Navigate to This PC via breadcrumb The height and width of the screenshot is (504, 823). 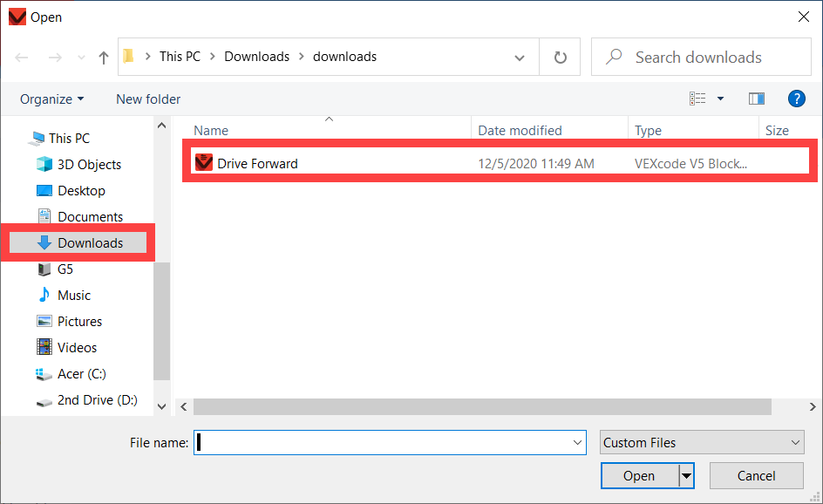point(180,56)
